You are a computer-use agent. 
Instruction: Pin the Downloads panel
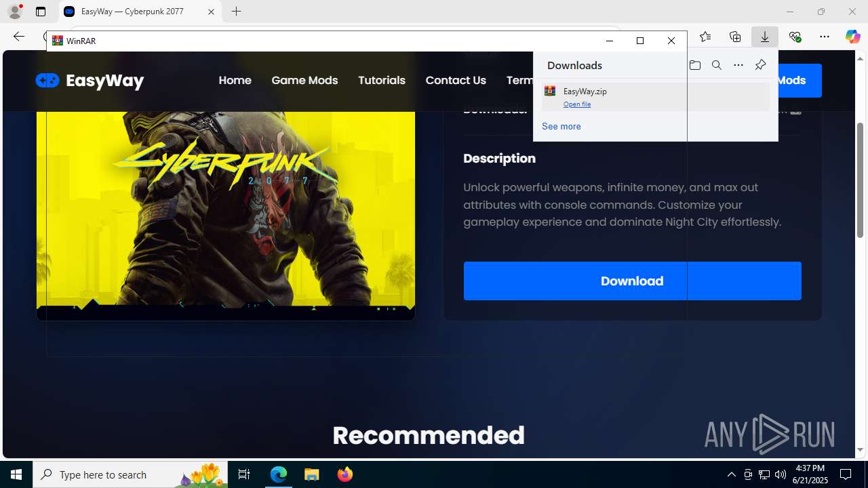coord(760,65)
